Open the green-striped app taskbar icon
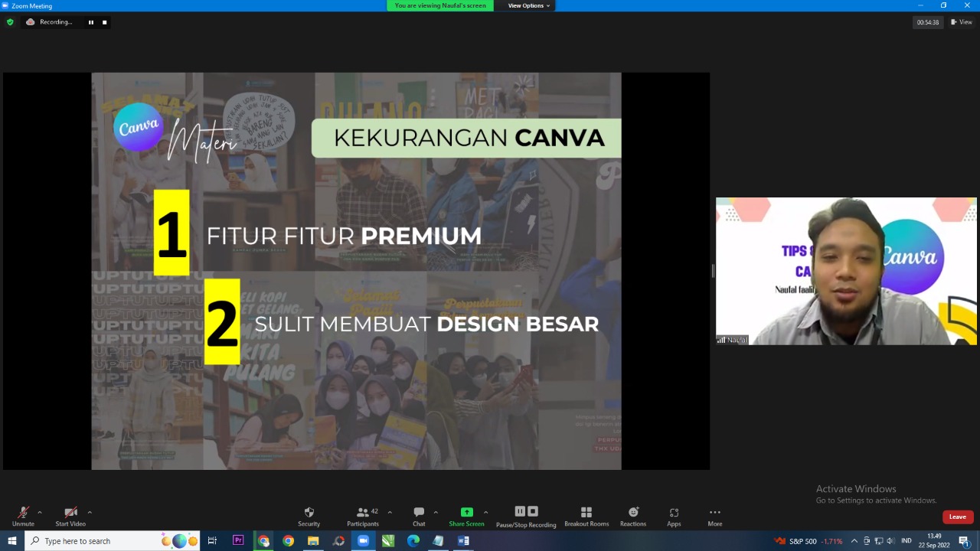Viewport: 980px width, 551px height. pyautogui.click(x=388, y=540)
